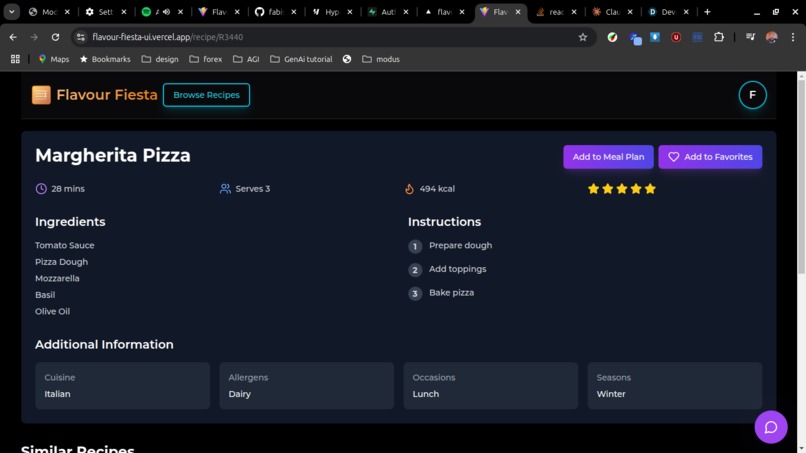Image resolution: width=806 pixels, height=453 pixels.
Task: Expand the tab search dropdown arrow
Action: pos(11,11)
